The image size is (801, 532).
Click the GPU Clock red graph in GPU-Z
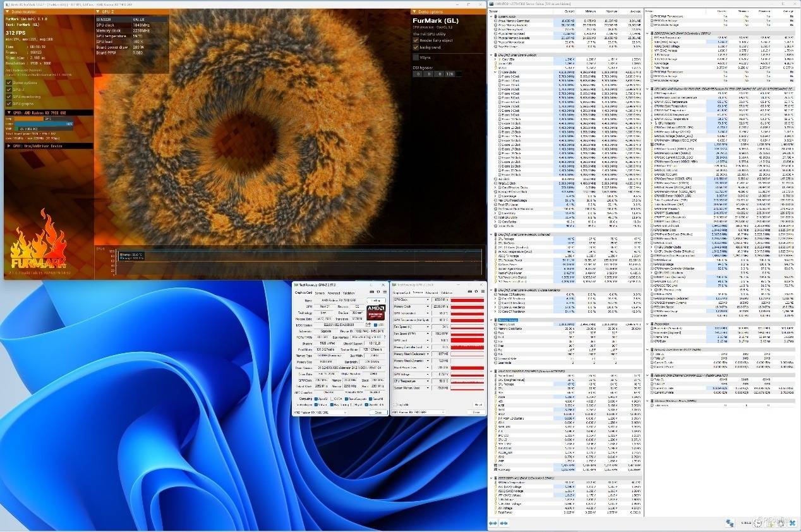(x=467, y=299)
